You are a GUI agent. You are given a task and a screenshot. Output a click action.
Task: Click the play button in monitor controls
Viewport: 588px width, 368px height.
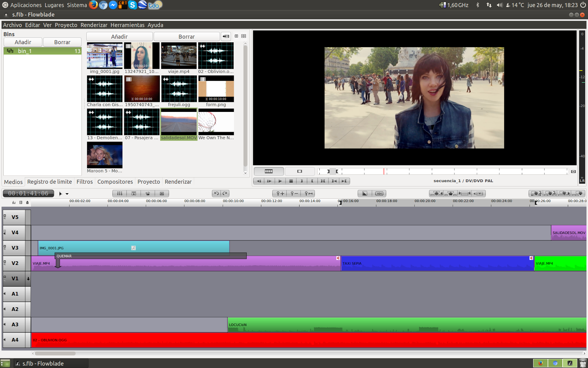pos(280,181)
